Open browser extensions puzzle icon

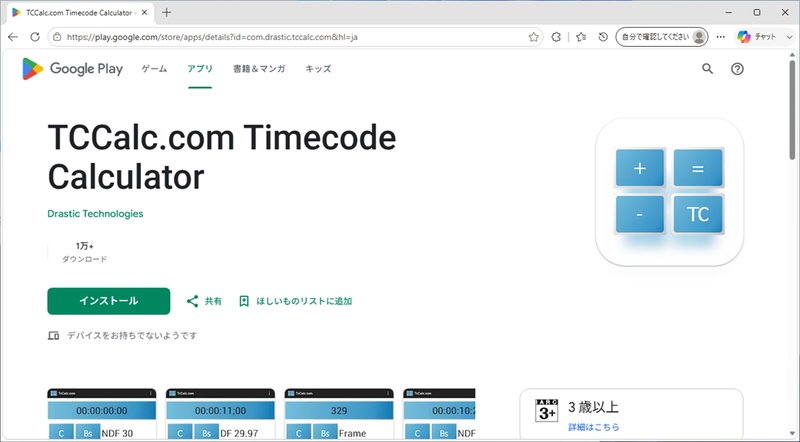pos(556,37)
